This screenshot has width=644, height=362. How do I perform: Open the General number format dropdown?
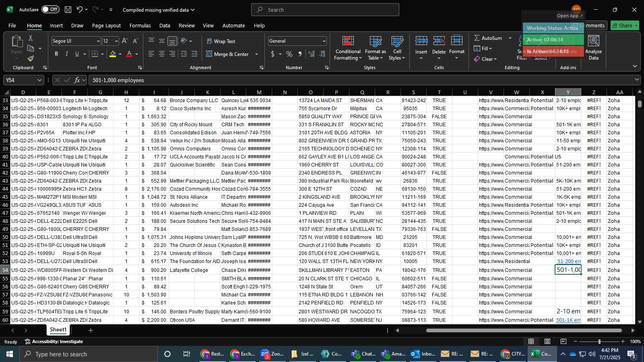324,41
